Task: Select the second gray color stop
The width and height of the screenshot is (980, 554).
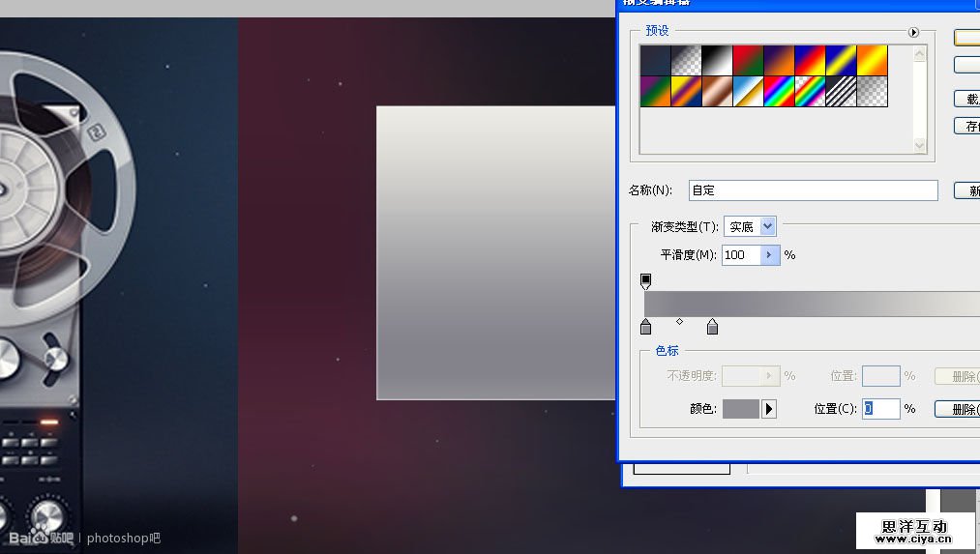Action: [713, 328]
